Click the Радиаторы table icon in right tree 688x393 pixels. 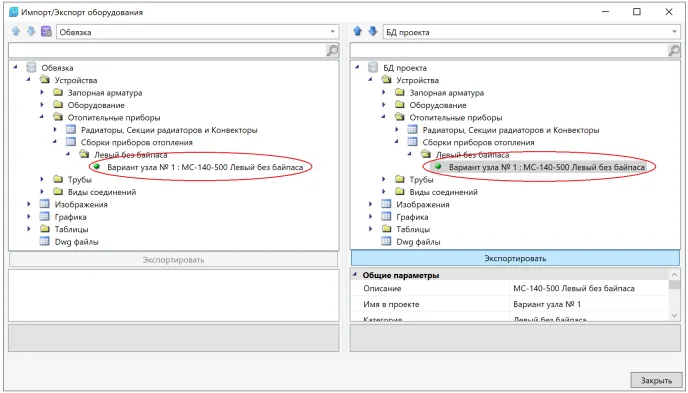coord(412,130)
